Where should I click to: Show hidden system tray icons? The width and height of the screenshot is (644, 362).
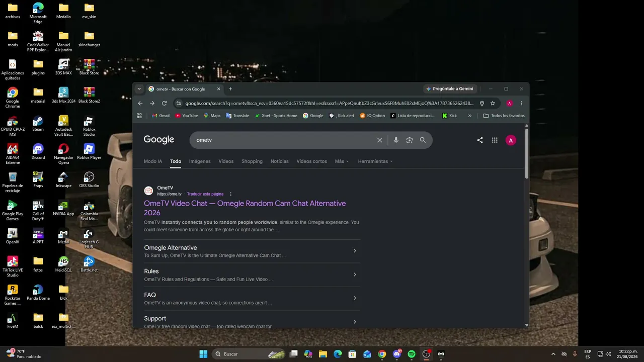click(553, 354)
